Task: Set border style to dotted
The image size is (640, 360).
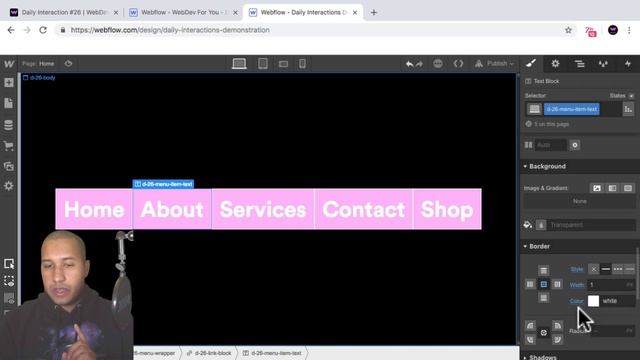Action: click(618, 269)
